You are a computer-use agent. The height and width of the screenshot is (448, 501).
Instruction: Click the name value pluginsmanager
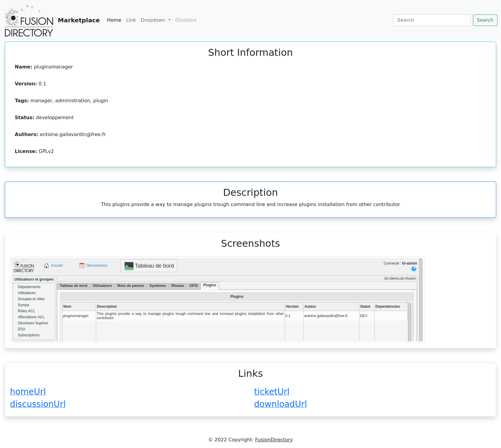[x=53, y=67]
